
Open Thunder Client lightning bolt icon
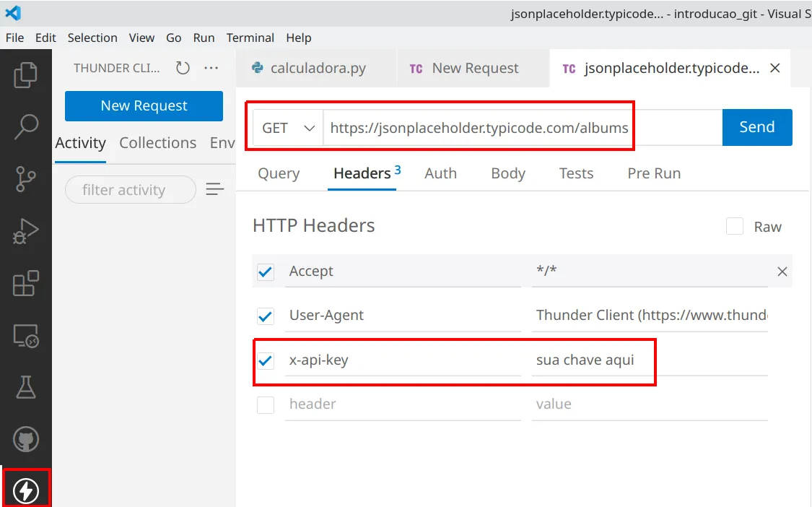pos(25,490)
